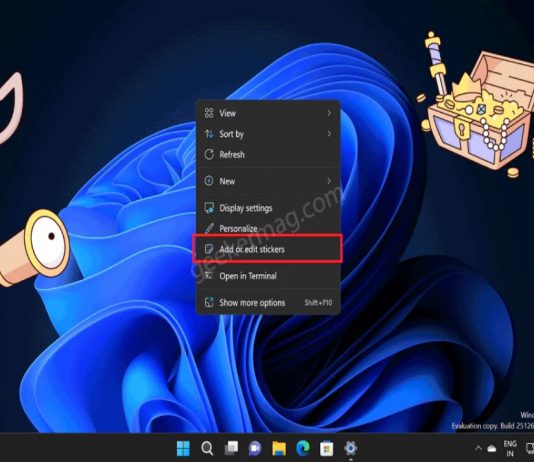Image resolution: width=534 pixels, height=462 pixels.
Task: Click the Sort by arrows icon
Action: pos(209,134)
